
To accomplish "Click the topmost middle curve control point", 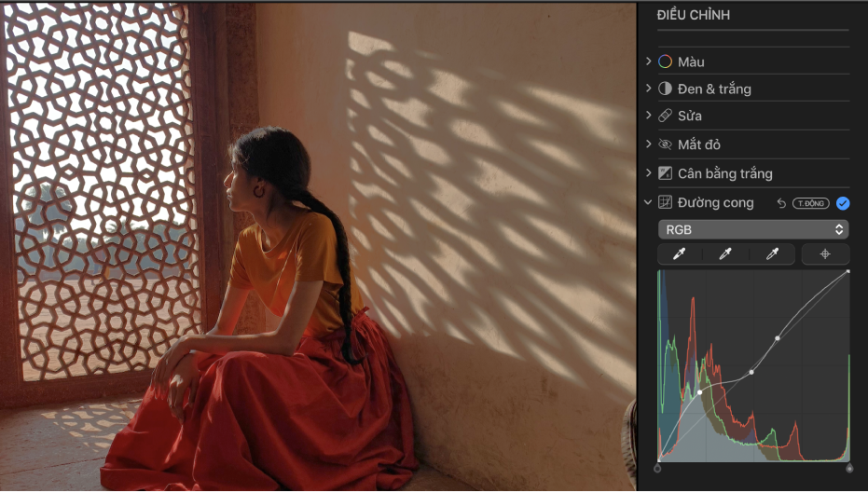I will (x=778, y=337).
